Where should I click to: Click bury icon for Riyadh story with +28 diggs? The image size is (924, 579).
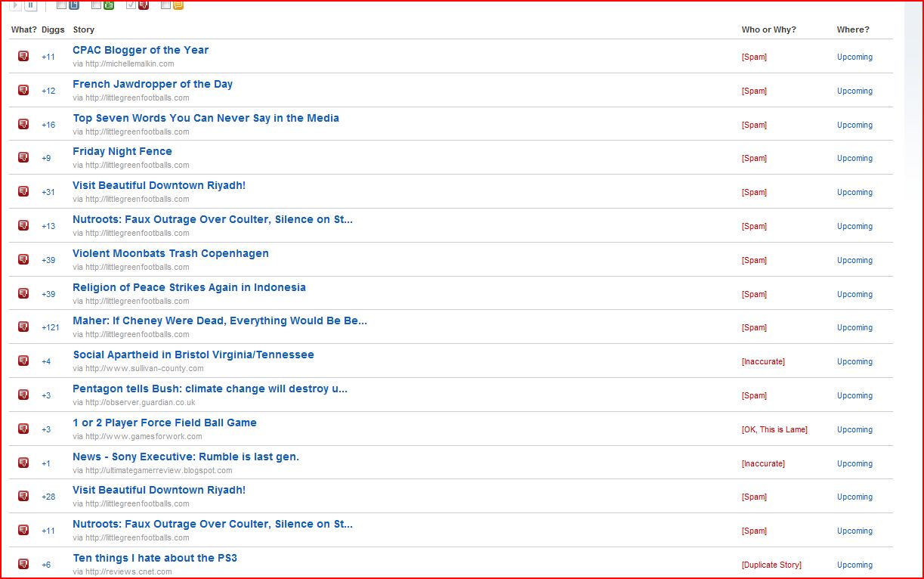[x=23, y=496]
